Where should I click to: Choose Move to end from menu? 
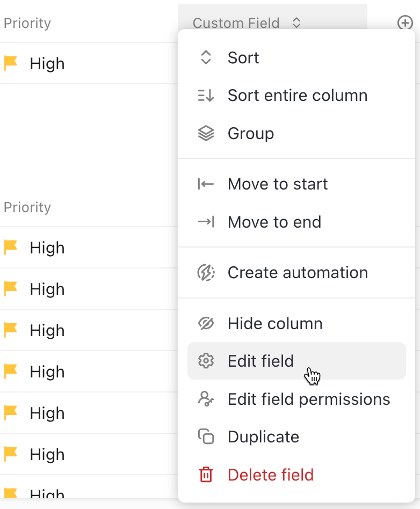tap(274, 222)
